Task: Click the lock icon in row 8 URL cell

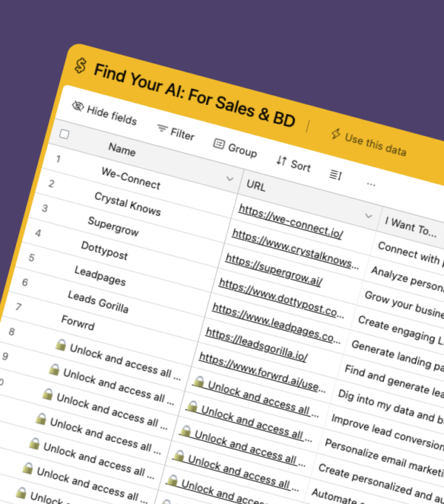Action: tap(199, 382)
